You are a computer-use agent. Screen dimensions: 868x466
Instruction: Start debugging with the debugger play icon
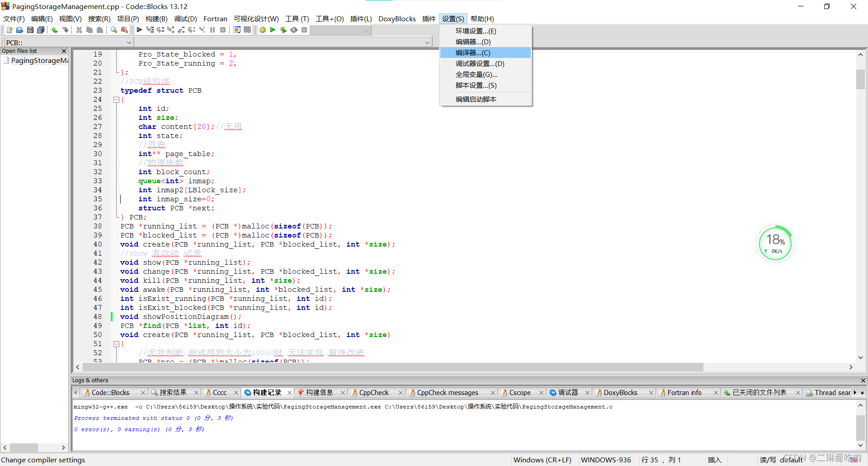[x=140, y=30]
